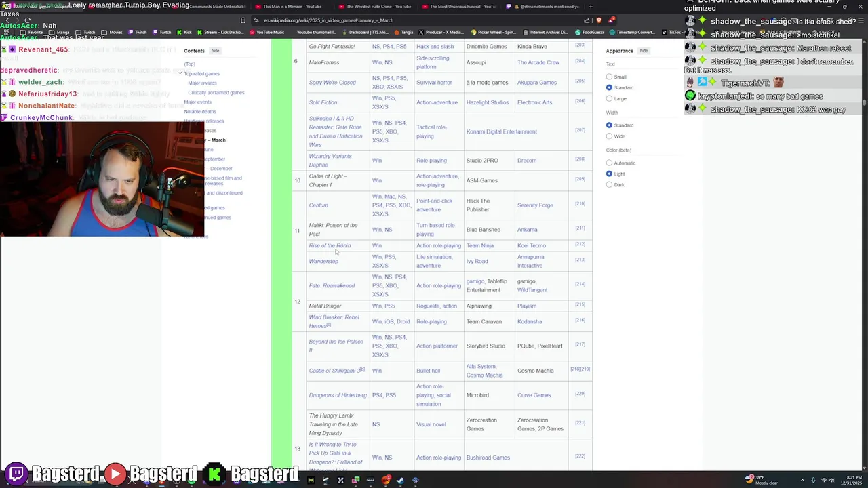Open Bullet hell genre link
This screenshot has width=868, height=488.
point(428,371)
